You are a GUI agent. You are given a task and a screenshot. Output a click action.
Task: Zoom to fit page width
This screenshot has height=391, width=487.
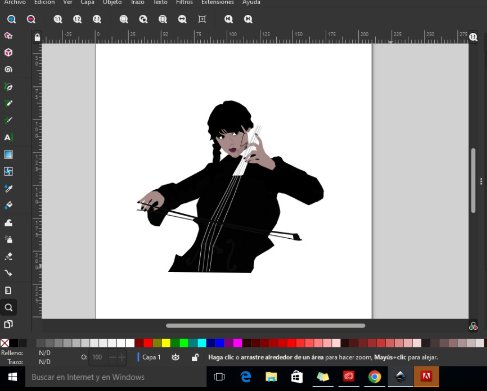(x=182, y=19)
